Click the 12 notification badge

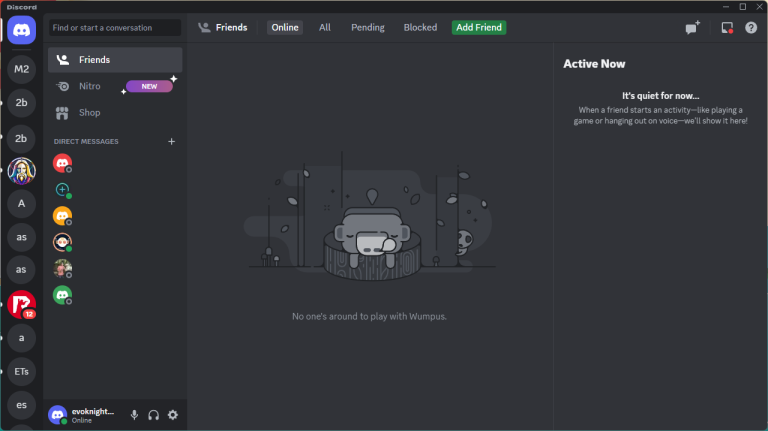tap(29, 314)
